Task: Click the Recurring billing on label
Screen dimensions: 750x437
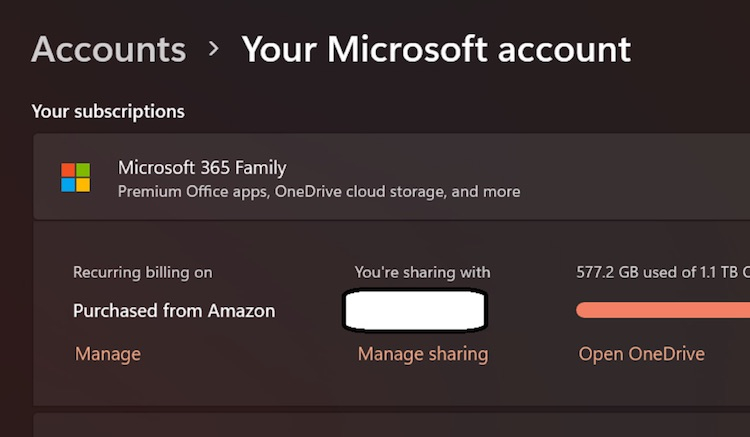Action: (142, 272)
